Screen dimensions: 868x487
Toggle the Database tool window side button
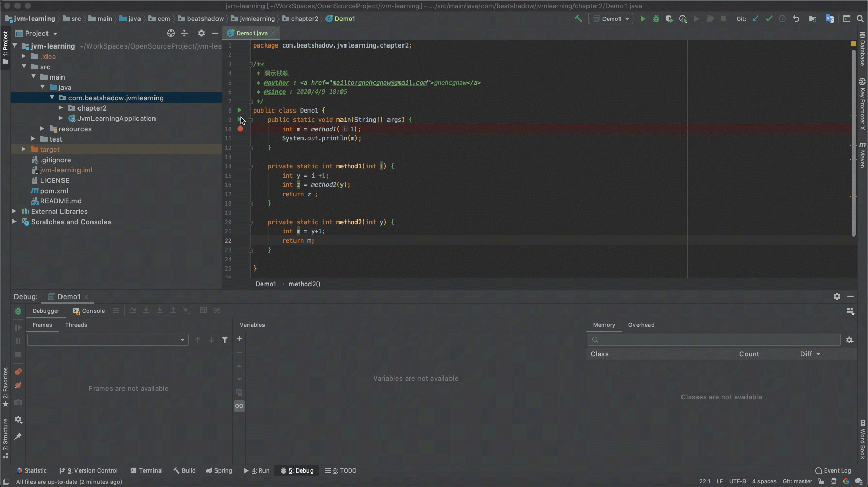tap(862, 49)
